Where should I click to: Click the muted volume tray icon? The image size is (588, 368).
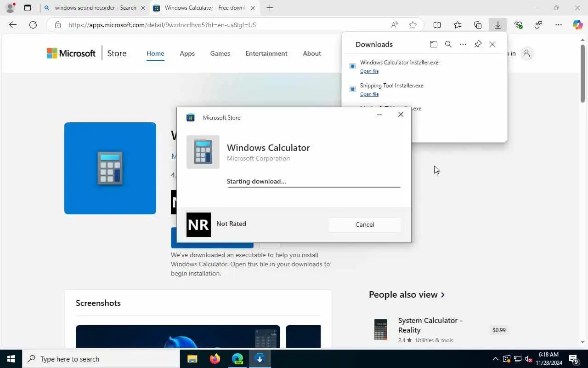coord(528,359)
